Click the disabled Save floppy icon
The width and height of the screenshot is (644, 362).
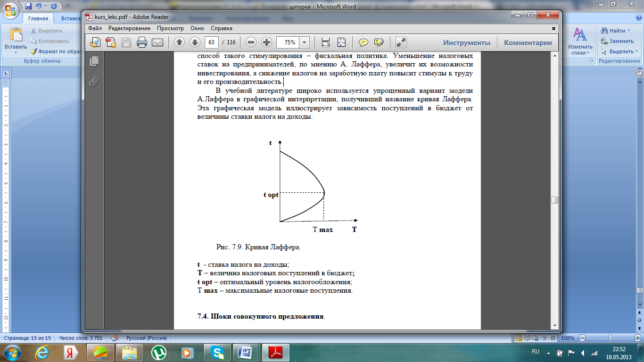(126, 42)
